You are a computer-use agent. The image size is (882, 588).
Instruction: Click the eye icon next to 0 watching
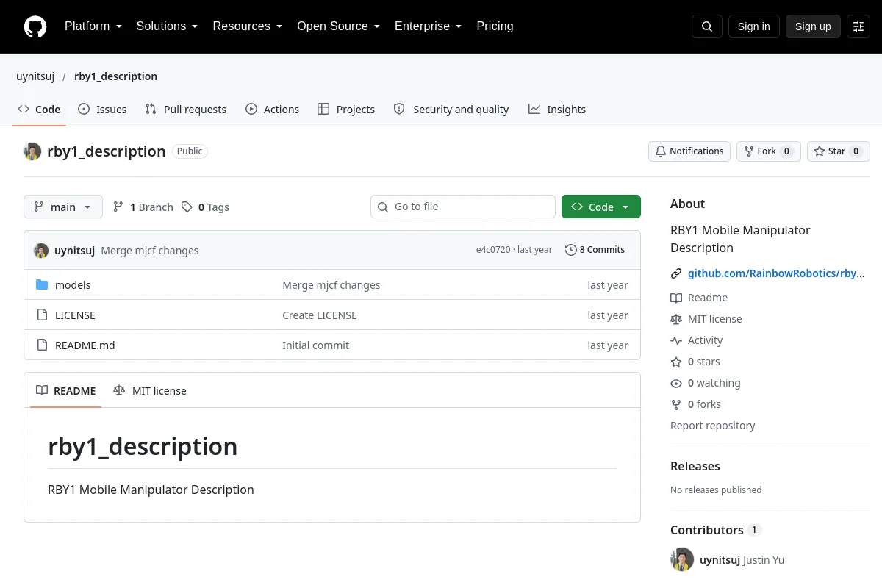pos(676,383)
